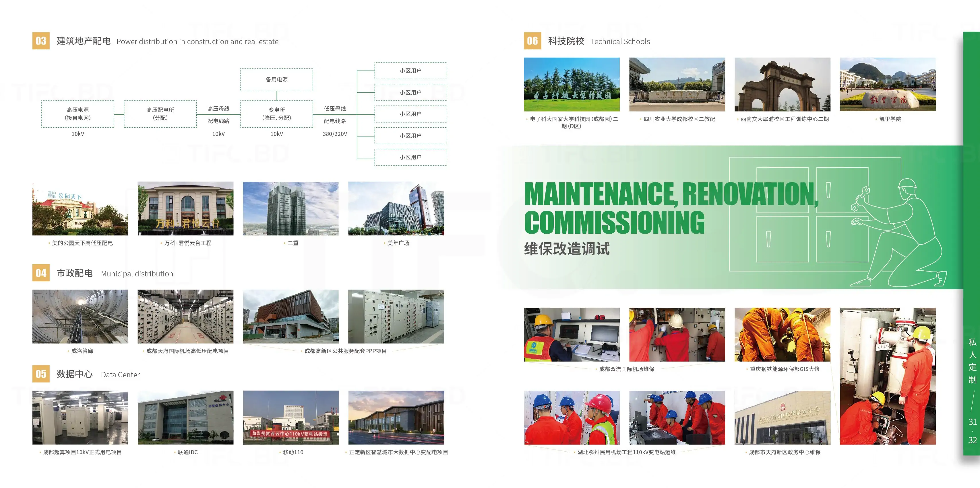The height and width of the screenshot is (488, 980).
Task: Click the 美年广场 caption text
Action: (x=398, y=243)
